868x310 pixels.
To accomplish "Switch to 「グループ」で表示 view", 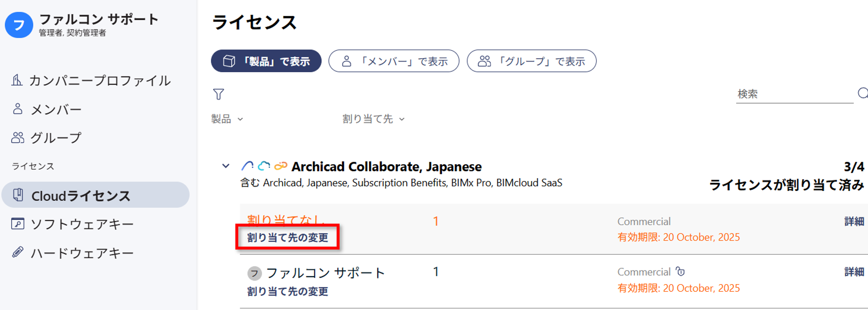I will click(x=532, y=61).
